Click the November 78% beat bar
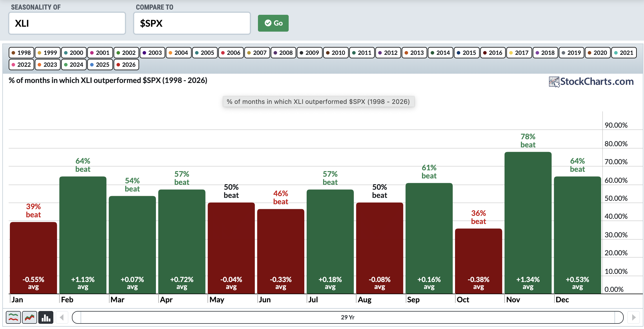The image size is (644, 329). point(528,223)
